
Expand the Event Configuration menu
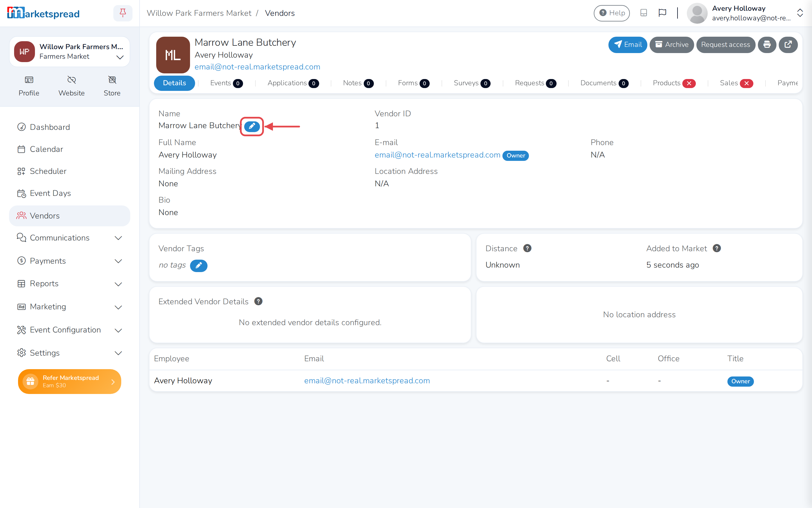[x=69, y=330]
